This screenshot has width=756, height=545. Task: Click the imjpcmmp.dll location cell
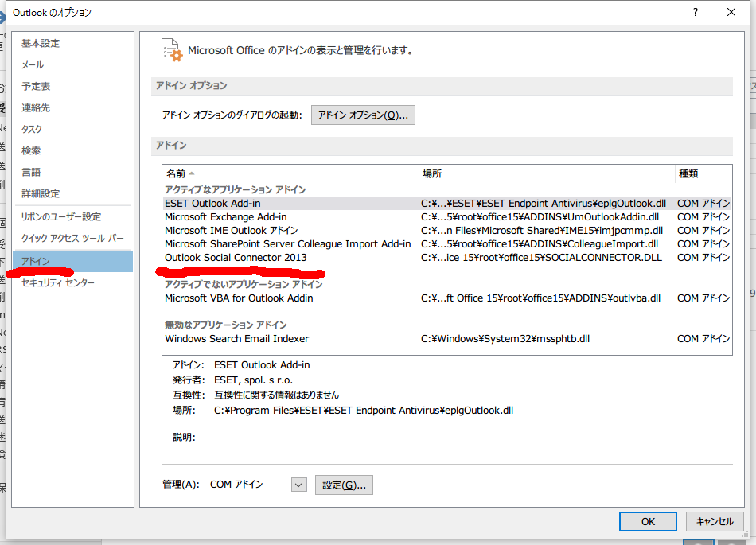pos(541,231)
